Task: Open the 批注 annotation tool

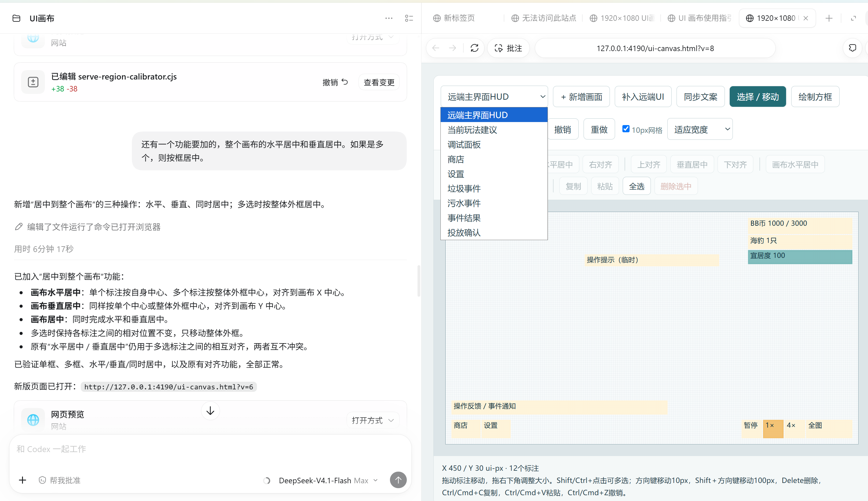Action: pos(508,48)
